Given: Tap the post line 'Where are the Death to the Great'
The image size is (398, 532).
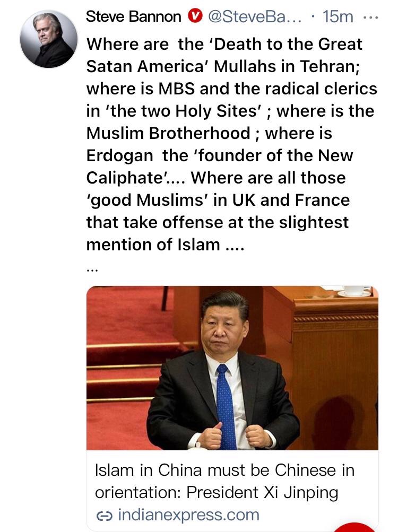Looking at the screenshot, I should 224,45.
